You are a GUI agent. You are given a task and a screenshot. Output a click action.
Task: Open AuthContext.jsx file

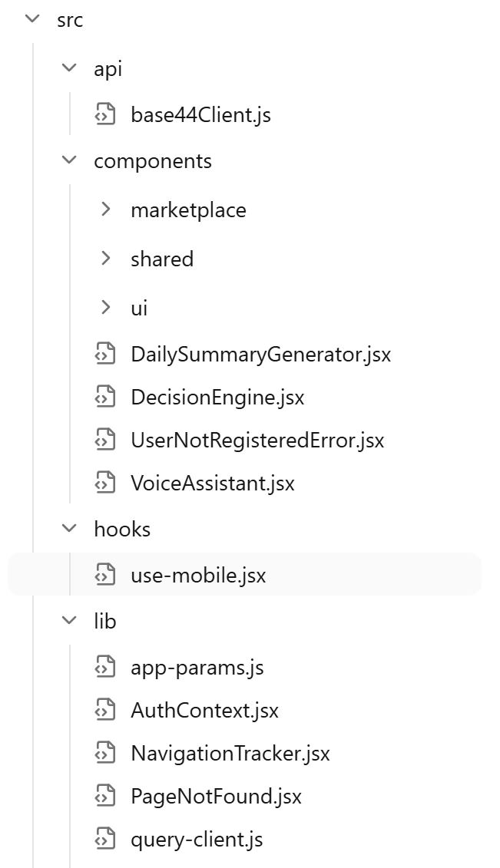click(x=204, y=710)
